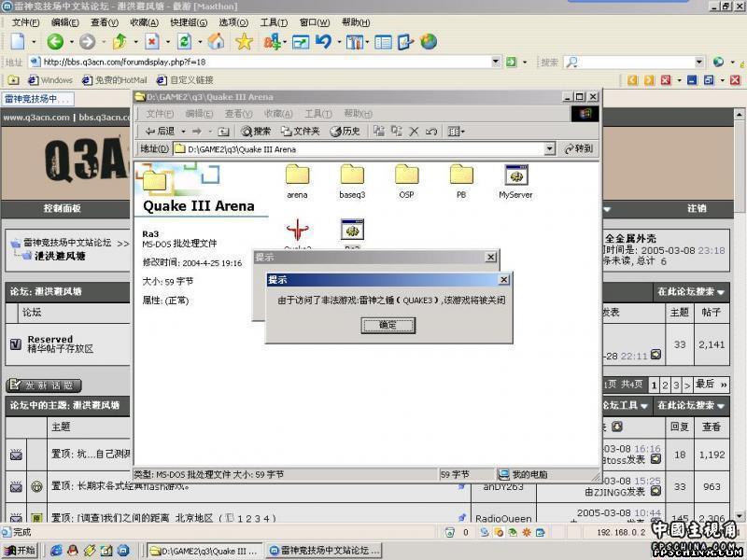Go to forum page 2

[x=665, y=385]
